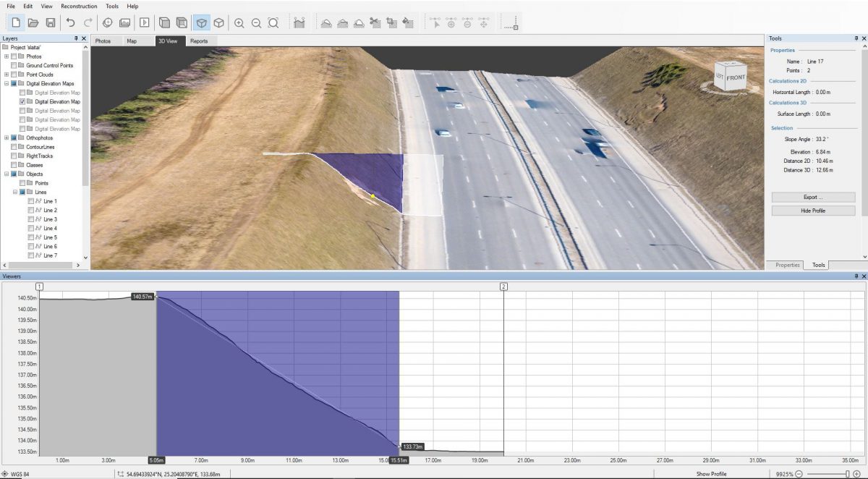The height and width of the screenshot is (479, 868).
Task: Select the New Project icon
Action: pos(16,22)
